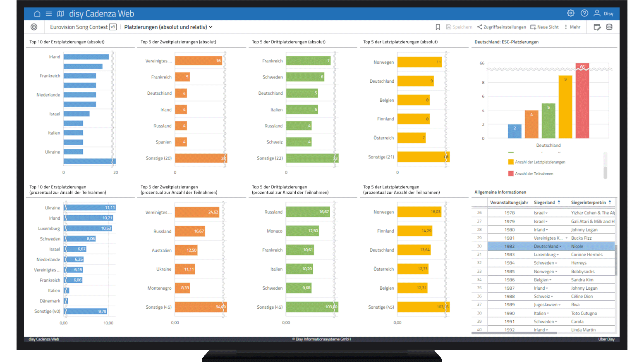This screenshot has height=362, width=644.
Task: Click the v3 version badge
Action: pyautogui.click(x=113, y=27)
